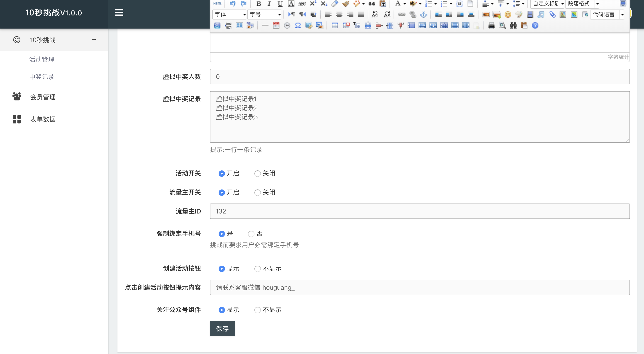Insert time with the clock icon
This screenshot has height=354, width=644.
click(287, 25)
